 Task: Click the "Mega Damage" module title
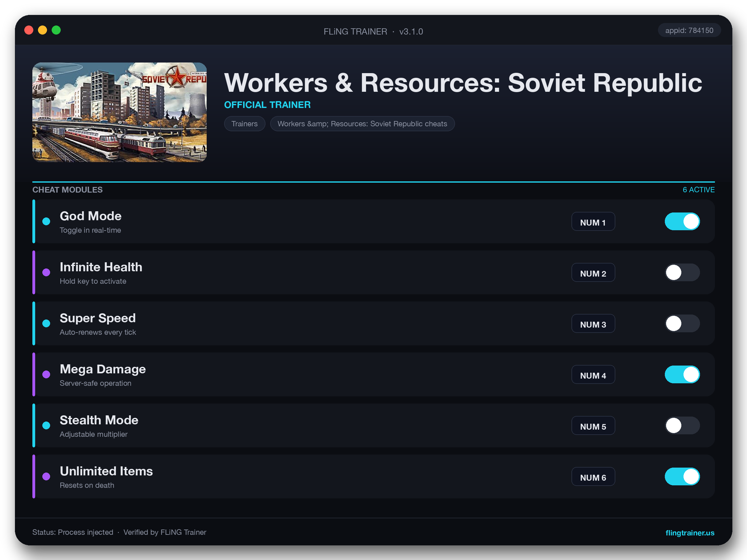click(103, 369)
